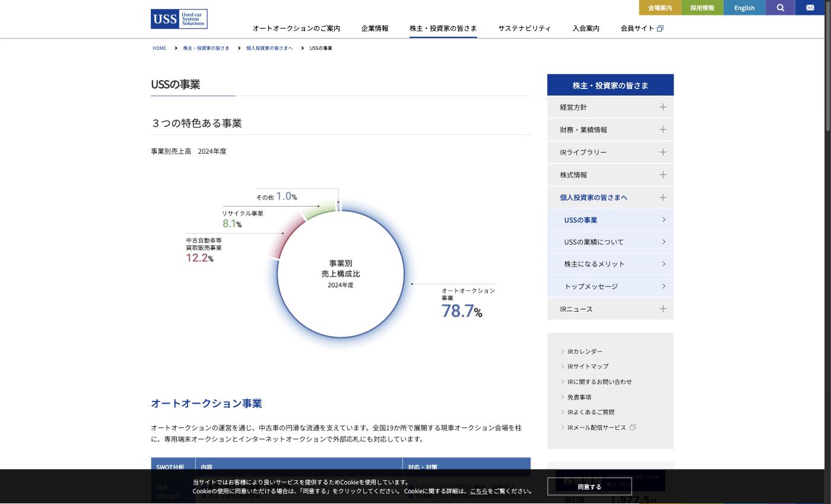This screenshot has width=831, height=504.
Task: Click chevron on USSの事業 sidebar row
Action: pos(664,220)
